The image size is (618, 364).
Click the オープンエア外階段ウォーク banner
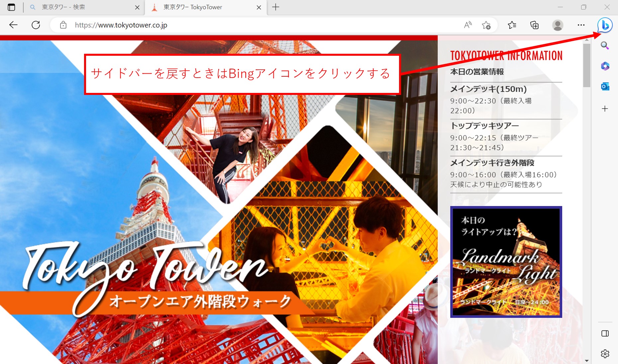pos(200,302)
